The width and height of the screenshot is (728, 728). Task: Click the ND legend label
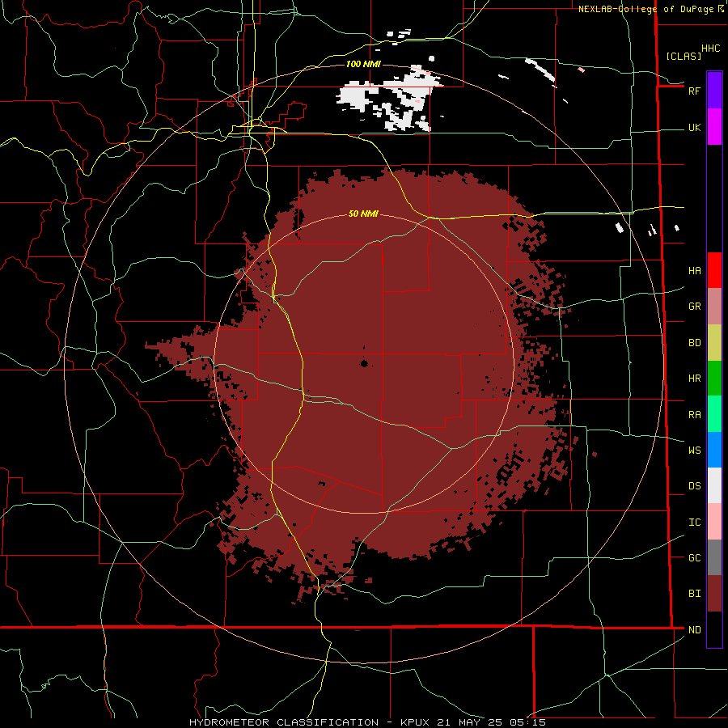coord(694,630)
